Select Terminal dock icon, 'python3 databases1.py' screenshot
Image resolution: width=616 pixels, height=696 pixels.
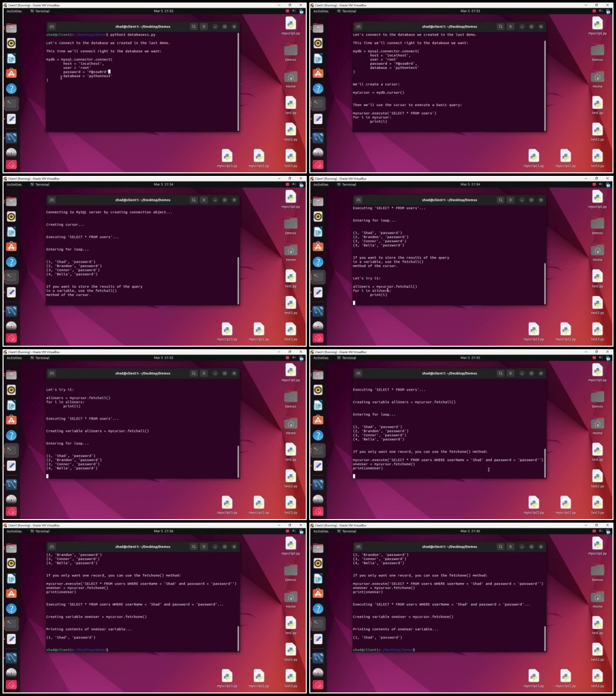[11, 103]
